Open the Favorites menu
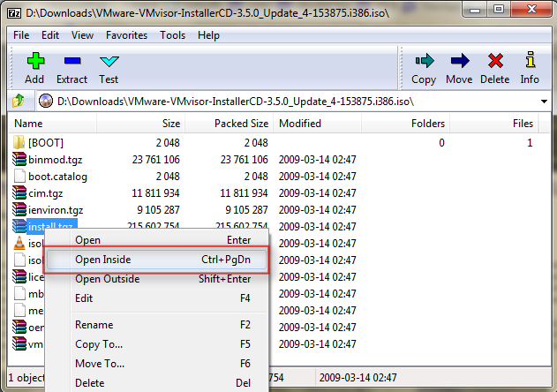 coord(126,35)
